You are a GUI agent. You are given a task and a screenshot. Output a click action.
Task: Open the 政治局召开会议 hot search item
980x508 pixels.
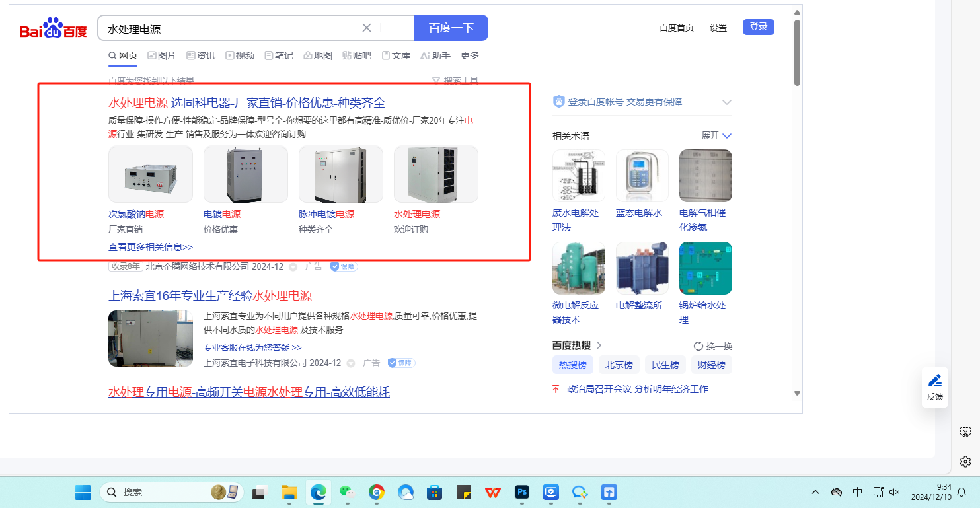point(638,389)
